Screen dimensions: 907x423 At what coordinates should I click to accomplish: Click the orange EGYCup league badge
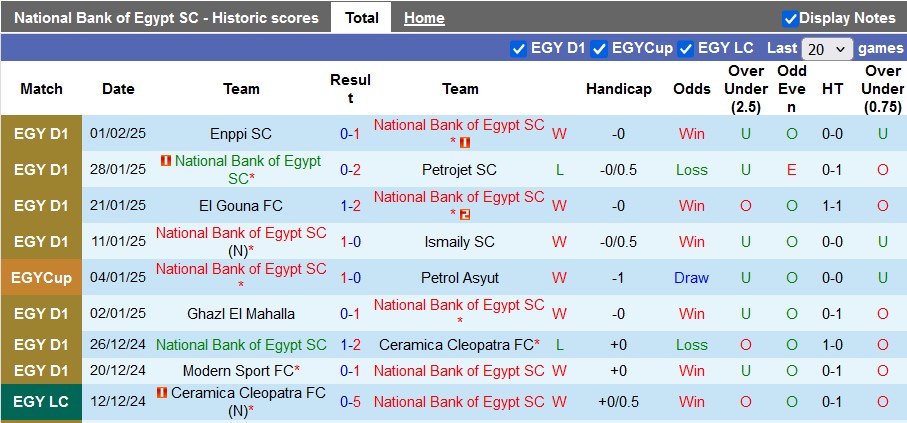point(41,278)
